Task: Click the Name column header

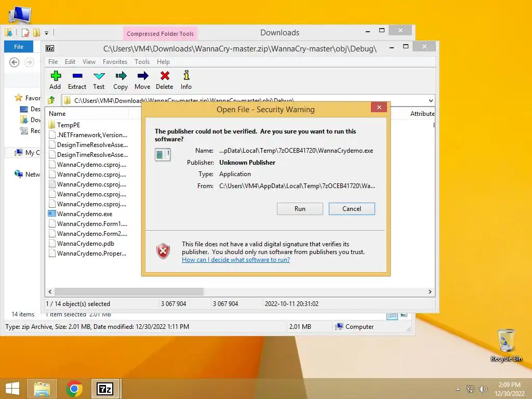Action: (87, 114)
